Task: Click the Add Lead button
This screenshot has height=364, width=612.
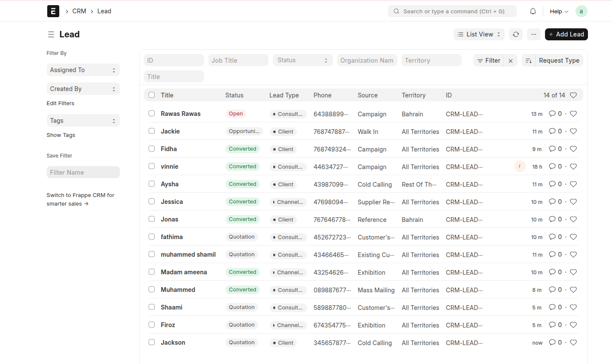Action: click(x=566, y=34)
